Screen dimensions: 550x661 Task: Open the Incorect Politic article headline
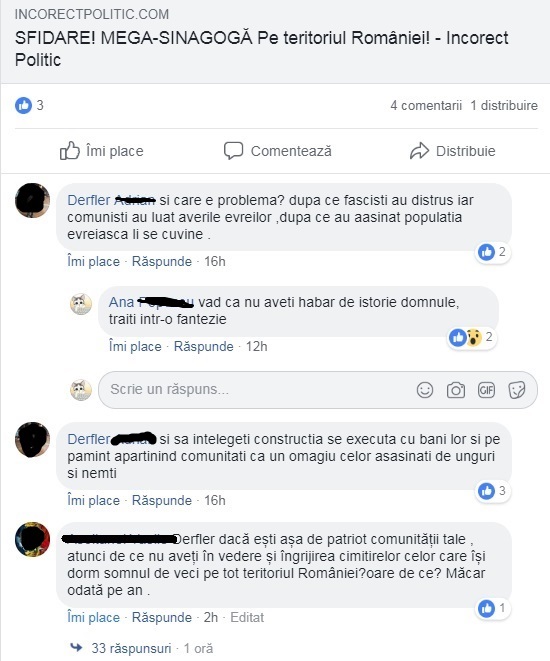click(x=261, y=48)
